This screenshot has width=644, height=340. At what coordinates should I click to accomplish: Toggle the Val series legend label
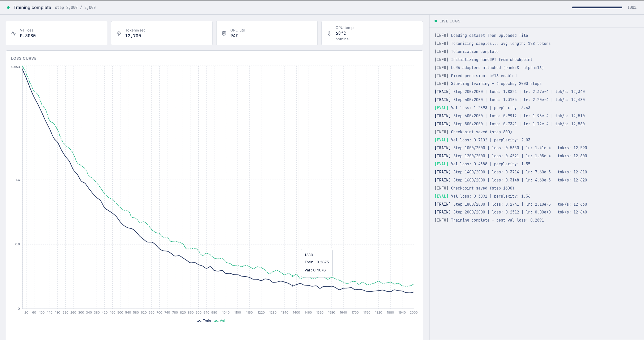tap(222, 321)
